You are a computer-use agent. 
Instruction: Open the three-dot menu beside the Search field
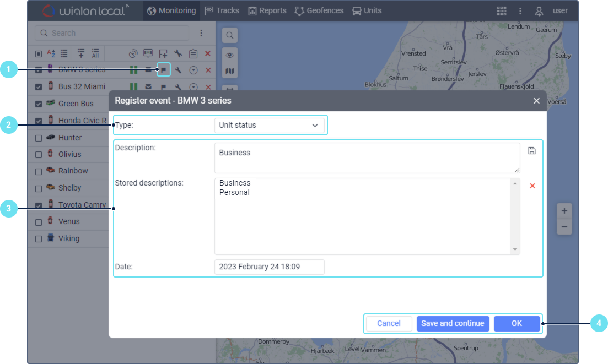[x=201, y=33]
